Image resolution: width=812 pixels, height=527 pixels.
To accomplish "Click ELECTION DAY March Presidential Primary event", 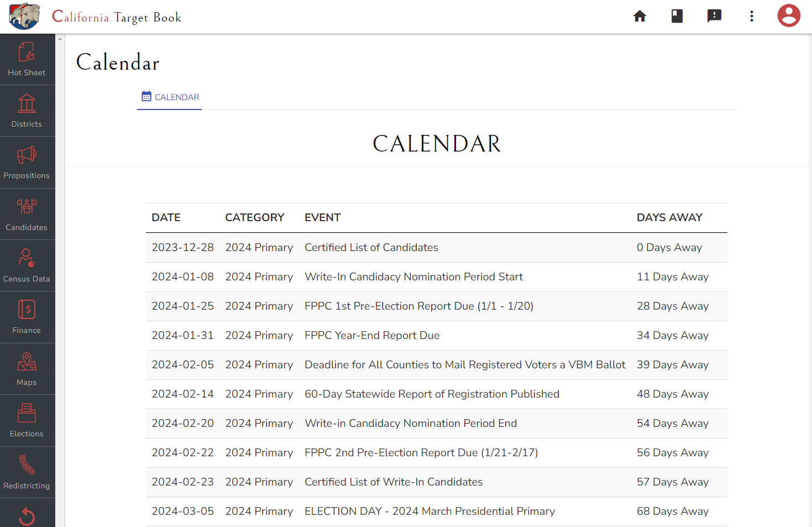I will 430,512.
